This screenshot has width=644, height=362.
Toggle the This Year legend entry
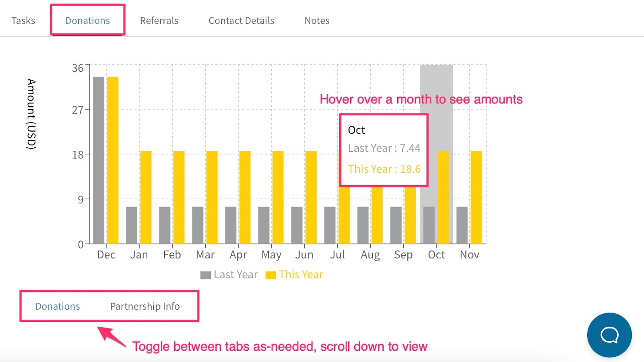pos(294,275)
